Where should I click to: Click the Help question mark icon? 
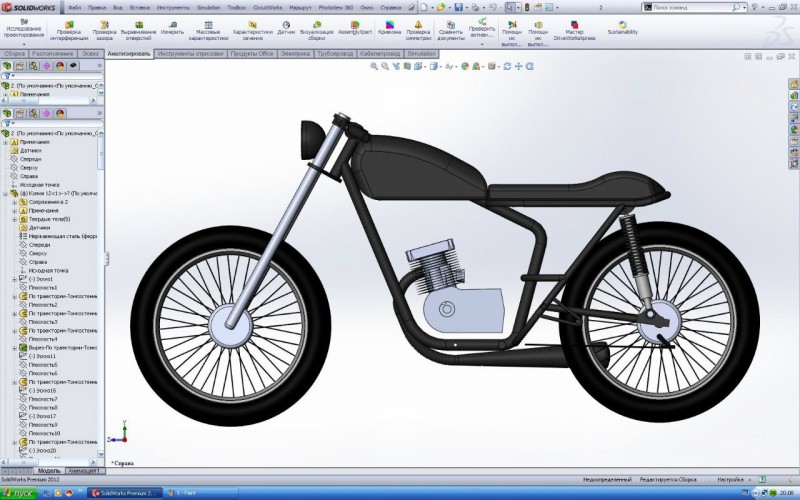754,8
